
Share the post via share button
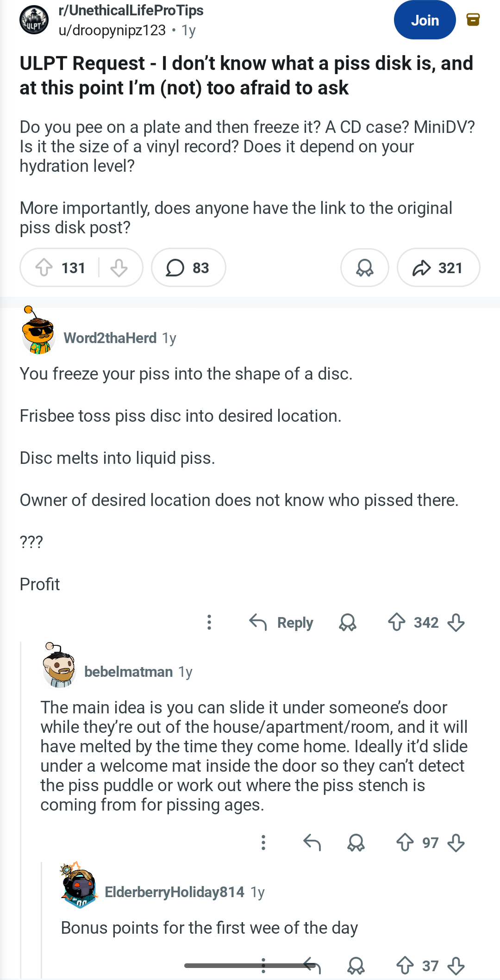coord(438,268)
